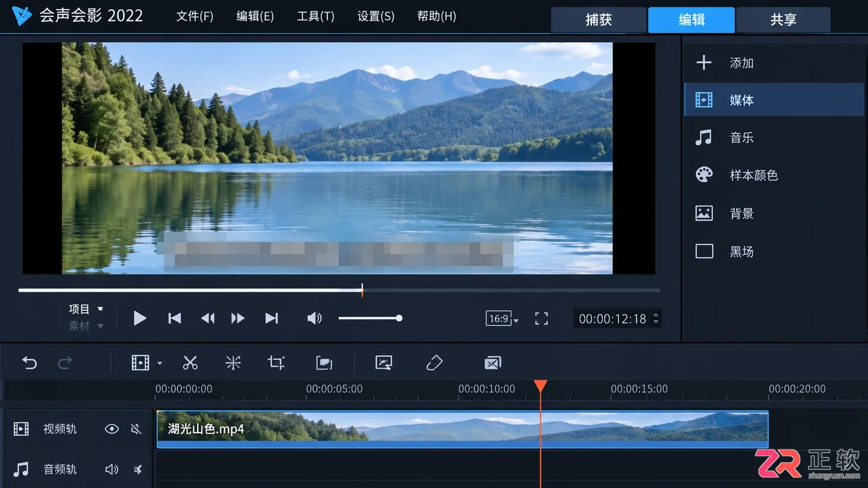Jump to the end of the clip
The width and height of the screenshot is (868, 488).
(x=272, y=318)
